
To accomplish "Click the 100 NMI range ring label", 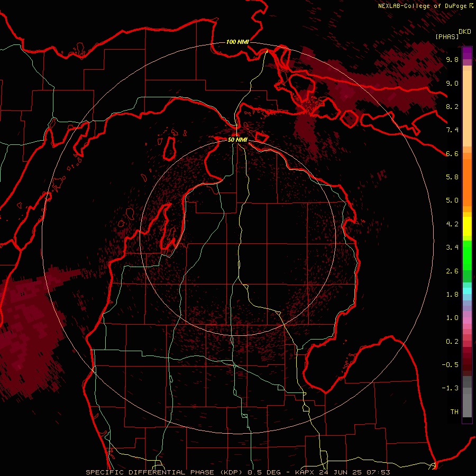I will pyautogui.click(x=237, y=42).
